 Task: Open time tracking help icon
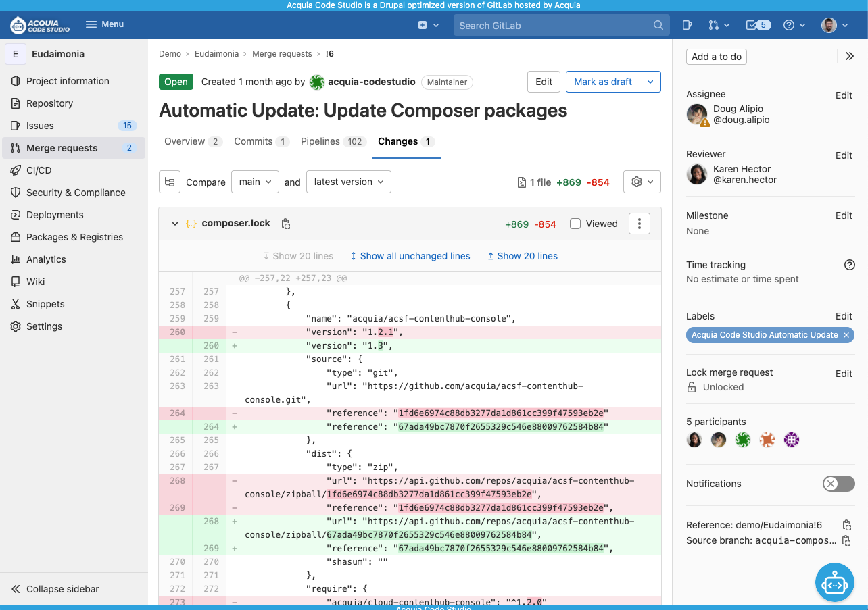click(850, 265)
